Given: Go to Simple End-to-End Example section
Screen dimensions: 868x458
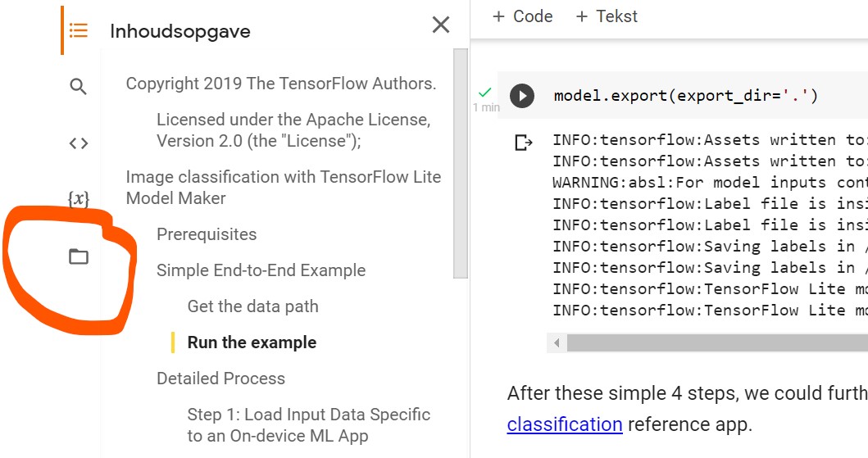Looking at the screenshot, I should pyautogui.click(x=261, y=270).
